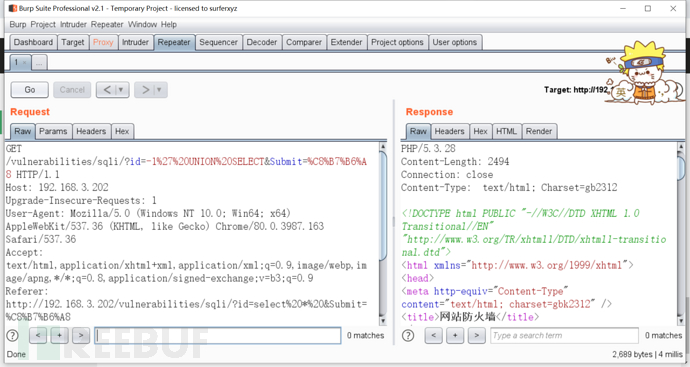Select the request Params tab
Viewport: 690px width, 367px height.
click(x=53, y=131)
